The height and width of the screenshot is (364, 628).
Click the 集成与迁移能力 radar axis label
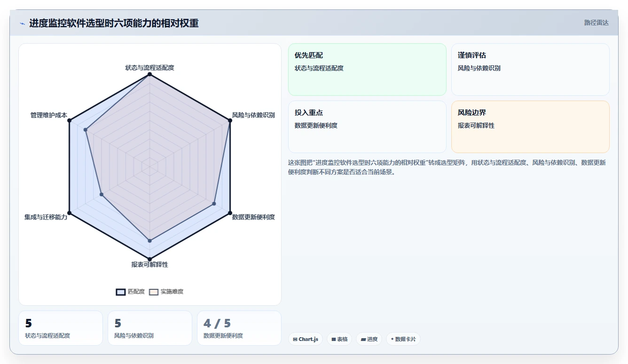click(46, 217)
